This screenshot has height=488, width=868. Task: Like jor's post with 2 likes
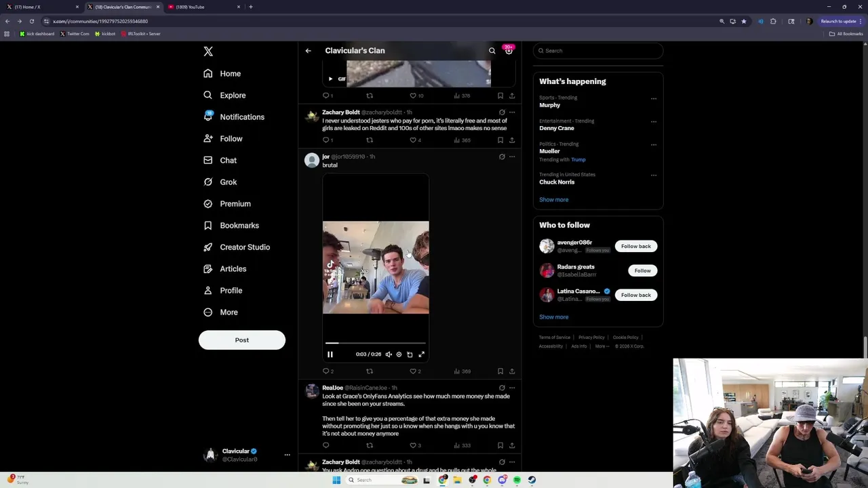coord(415,371)
